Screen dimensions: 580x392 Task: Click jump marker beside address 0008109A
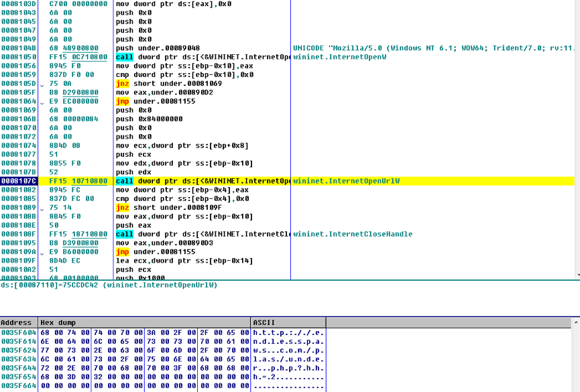tap(42, 254)
